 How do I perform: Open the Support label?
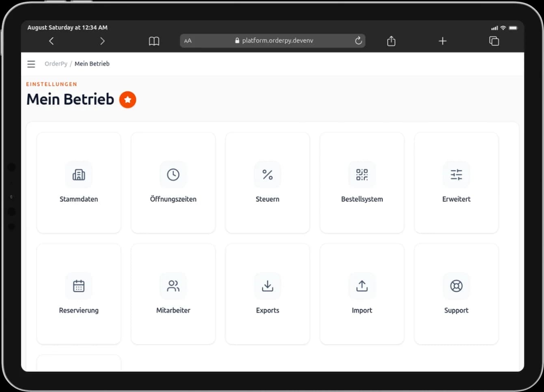pyautogui.click(x=456, y=310)
